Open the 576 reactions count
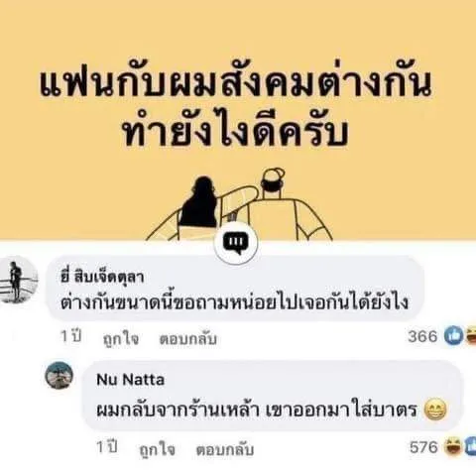Image resolution: width=476 pixels, height=476 pixels. pos(423,447)
